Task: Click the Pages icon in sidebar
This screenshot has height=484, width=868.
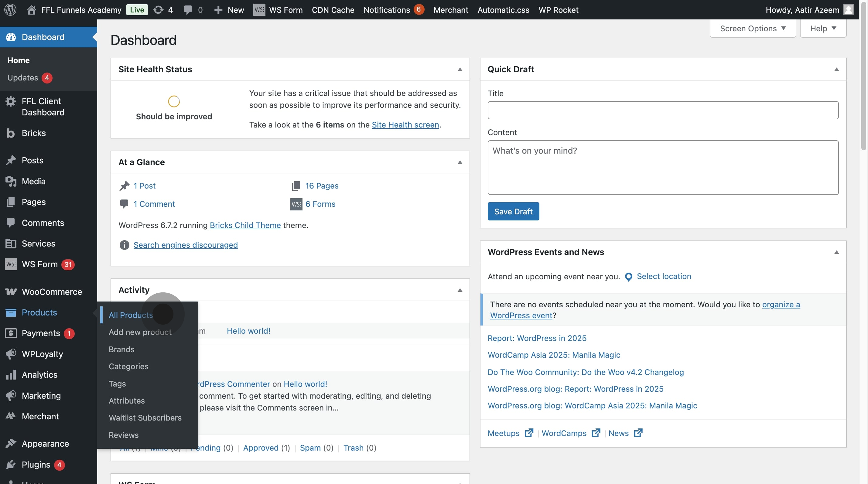Action: coord(11,202)
